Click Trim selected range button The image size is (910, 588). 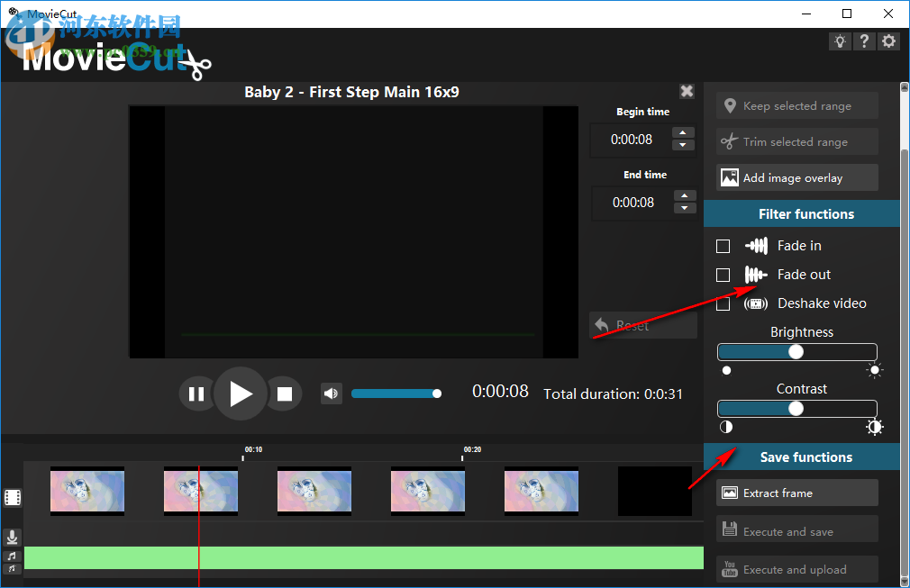click(x=796, y=141)
